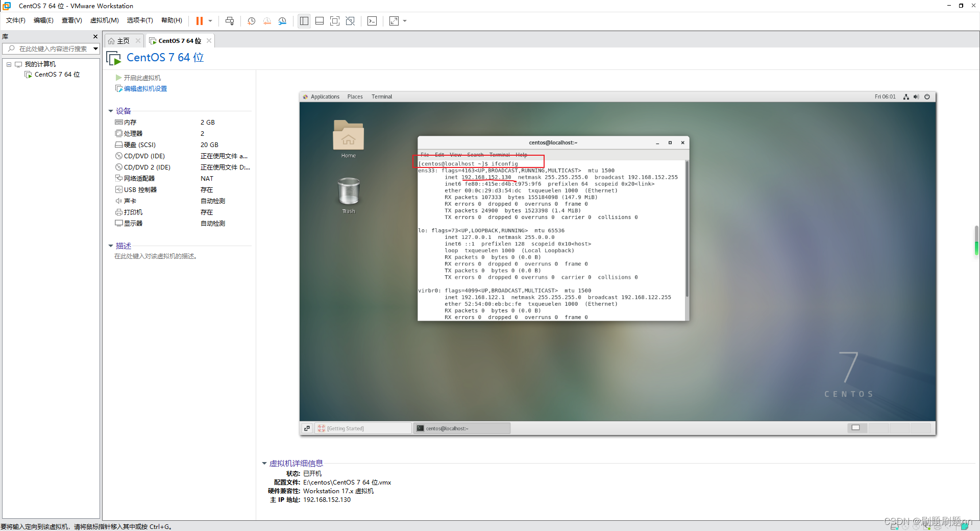
Task: Open the 选项卡(T) menu
Action: pos(140,20)
